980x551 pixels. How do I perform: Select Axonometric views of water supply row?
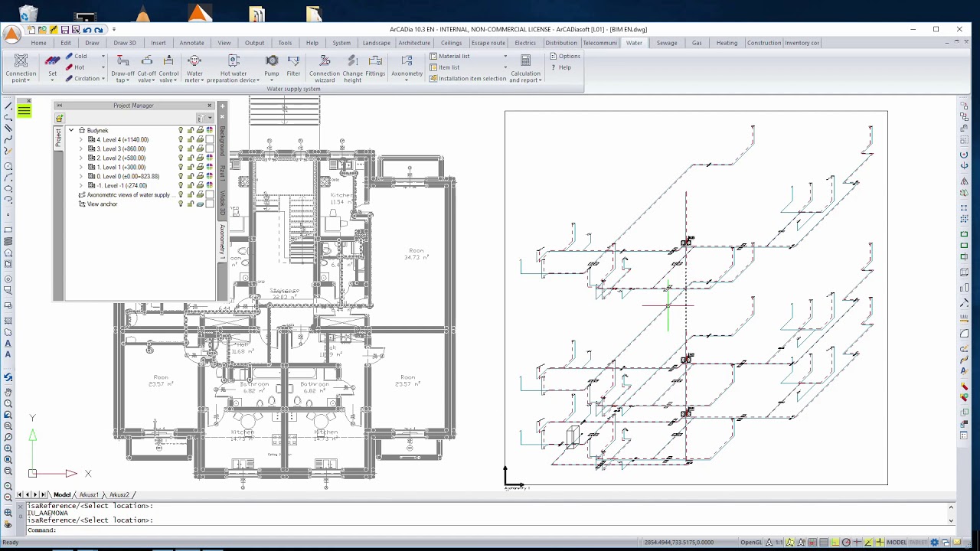tap(128, 195)
